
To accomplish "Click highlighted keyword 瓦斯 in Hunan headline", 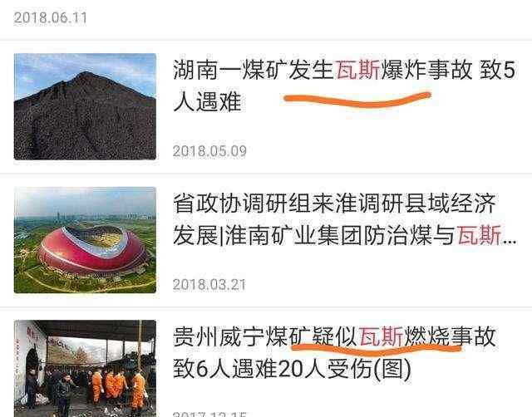I will coord(357,70).
